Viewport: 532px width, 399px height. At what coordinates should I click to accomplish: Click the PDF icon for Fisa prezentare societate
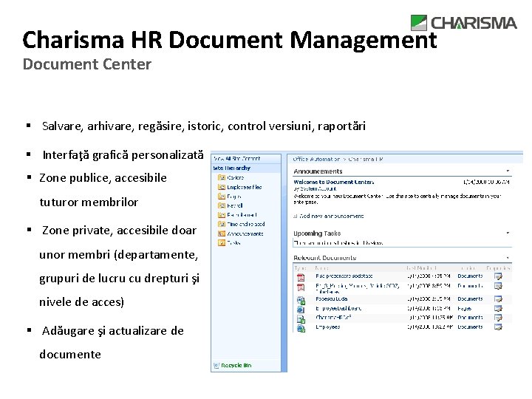301,278
